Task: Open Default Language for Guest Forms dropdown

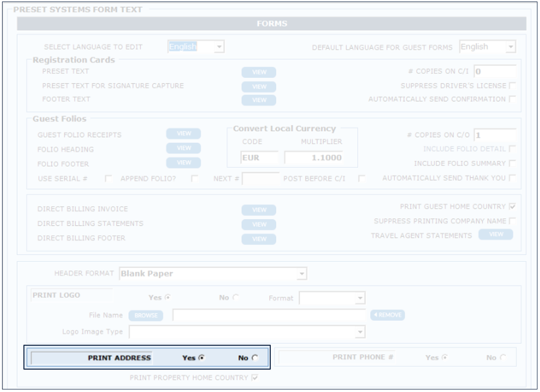Action: (510, 47)
